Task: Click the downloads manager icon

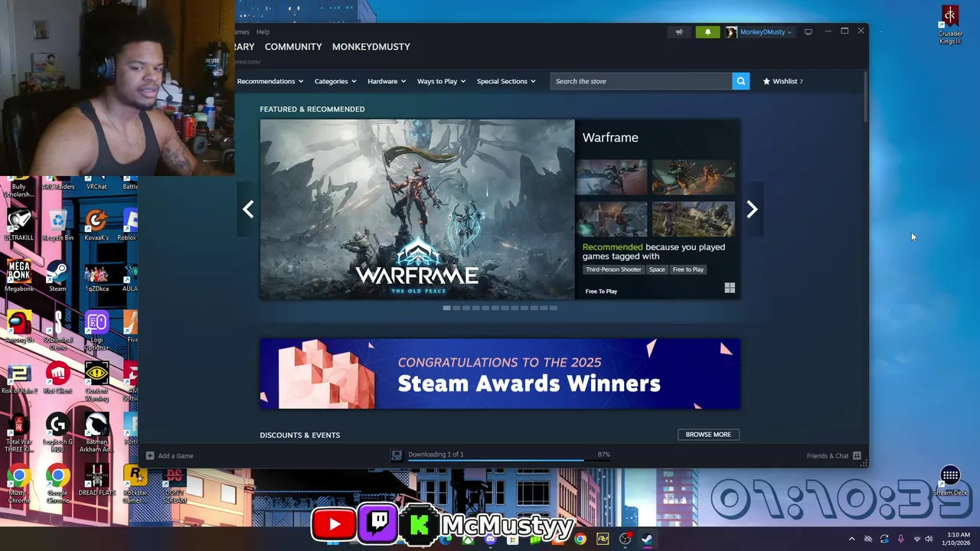Action: click(x=397, y=455)
